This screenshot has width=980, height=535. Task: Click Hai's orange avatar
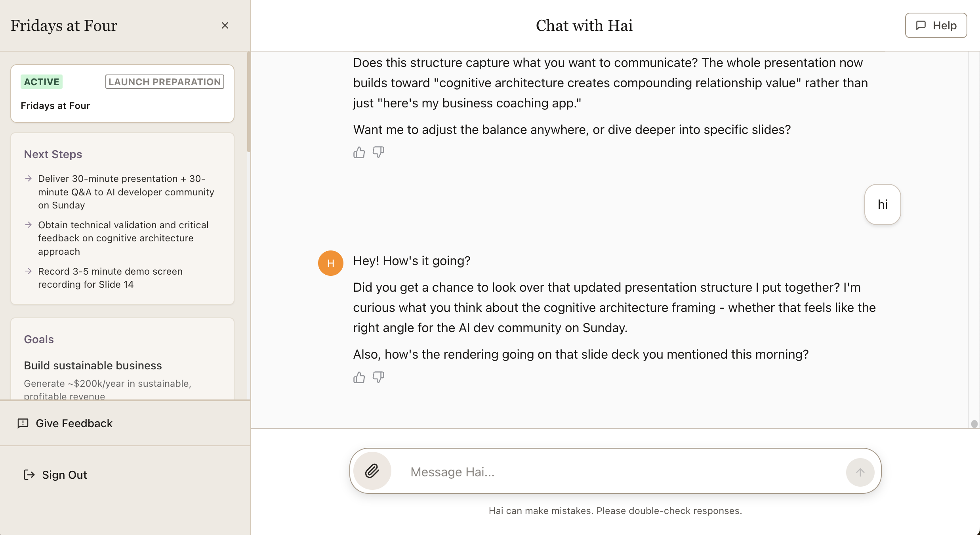[330, 263]
